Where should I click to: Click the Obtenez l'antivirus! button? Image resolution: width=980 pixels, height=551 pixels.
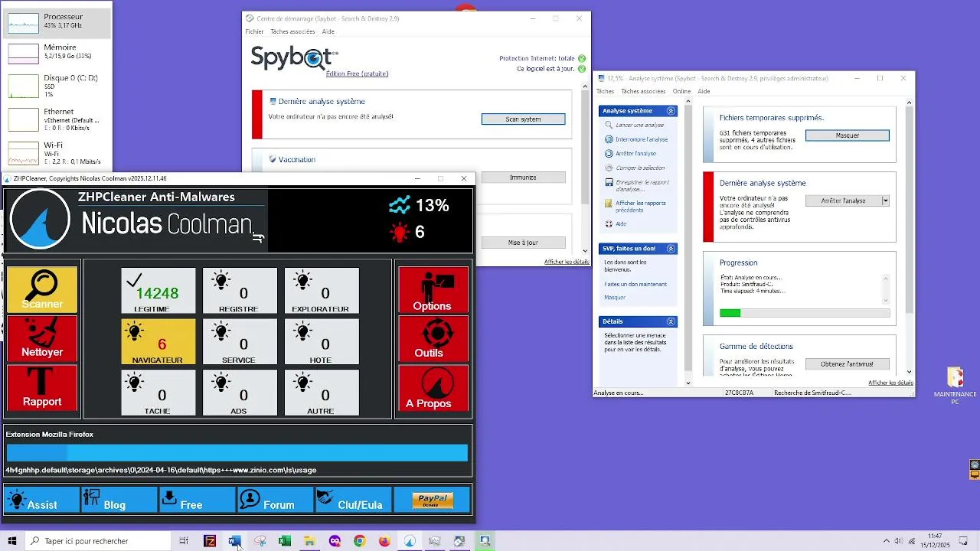[x=847, y=364]
